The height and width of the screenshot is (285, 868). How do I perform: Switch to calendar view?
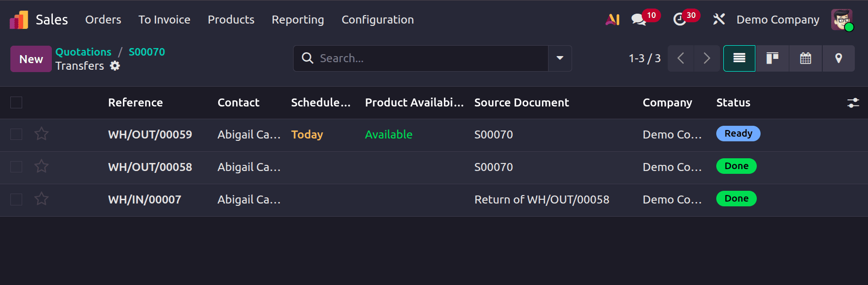tap(805, 58)
